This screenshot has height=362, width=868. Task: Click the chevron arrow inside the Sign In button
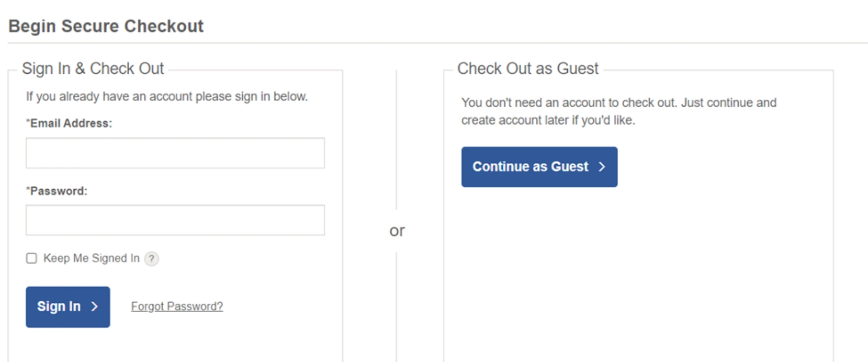coord(94,307)
